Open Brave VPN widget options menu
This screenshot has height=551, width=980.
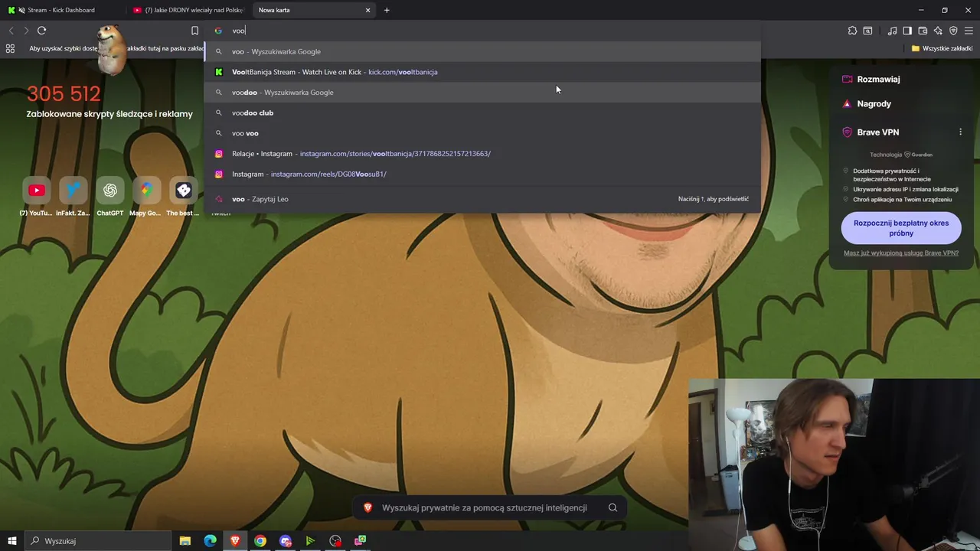pos(960,132)
